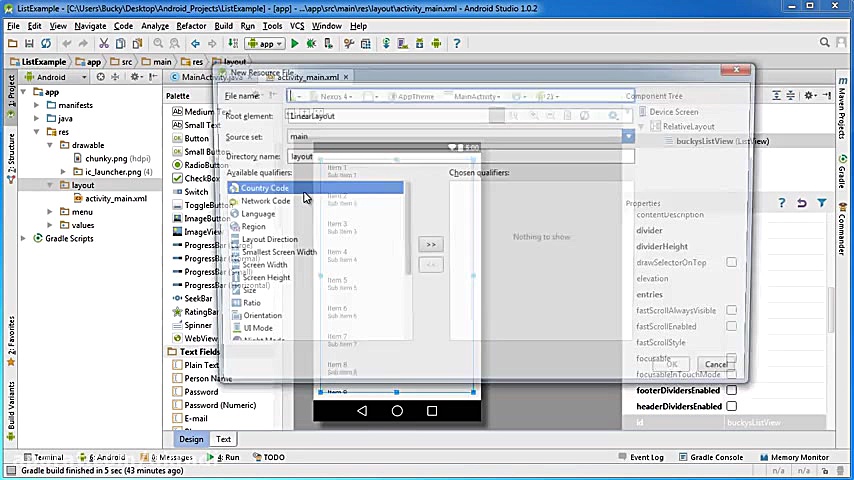Click Properties restore default arrow icon
The image size is (854, 480).
[802, 203]
